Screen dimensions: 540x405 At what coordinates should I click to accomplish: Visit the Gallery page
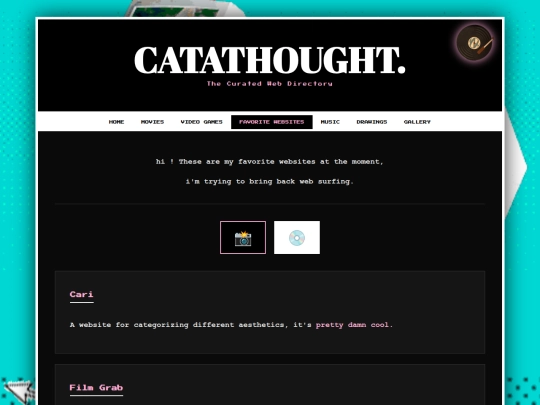coord(417,122)
